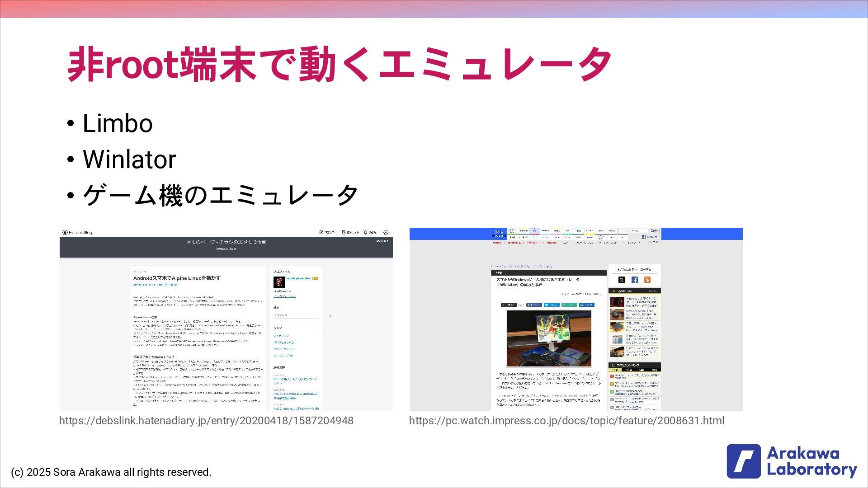The image size is (868, 488).
Task: Click the Hatena Blog logo
Action: [77, 232]
